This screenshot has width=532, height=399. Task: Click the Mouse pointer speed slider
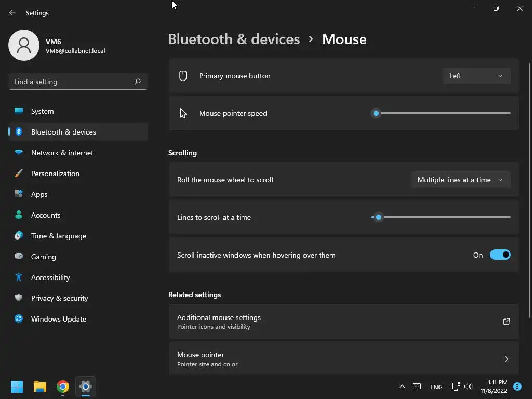442,113
